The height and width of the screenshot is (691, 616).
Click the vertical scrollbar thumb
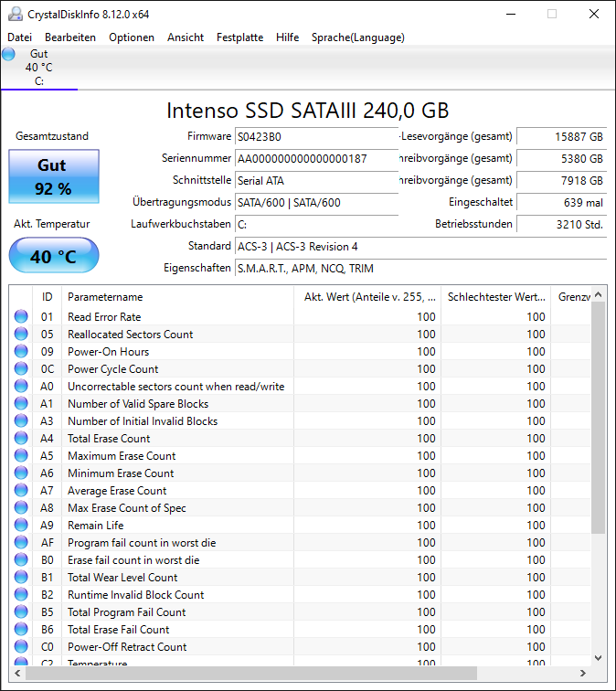pos(598,418)
